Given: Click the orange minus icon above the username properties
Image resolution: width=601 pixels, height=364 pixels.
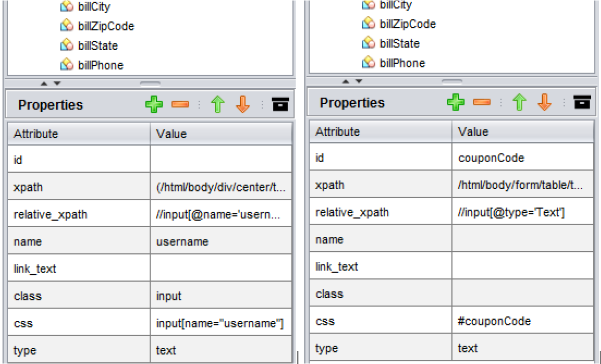Looking at the screenshot, I should [x=180, y=105].
